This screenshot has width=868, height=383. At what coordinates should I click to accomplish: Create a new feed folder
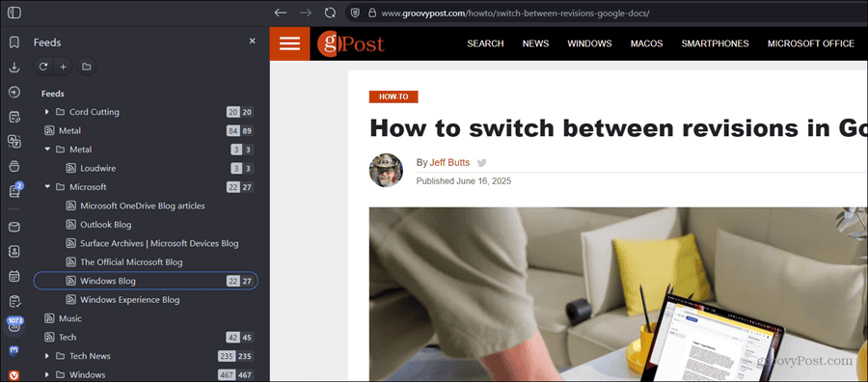pyautogui.click(x=87, y=67)
